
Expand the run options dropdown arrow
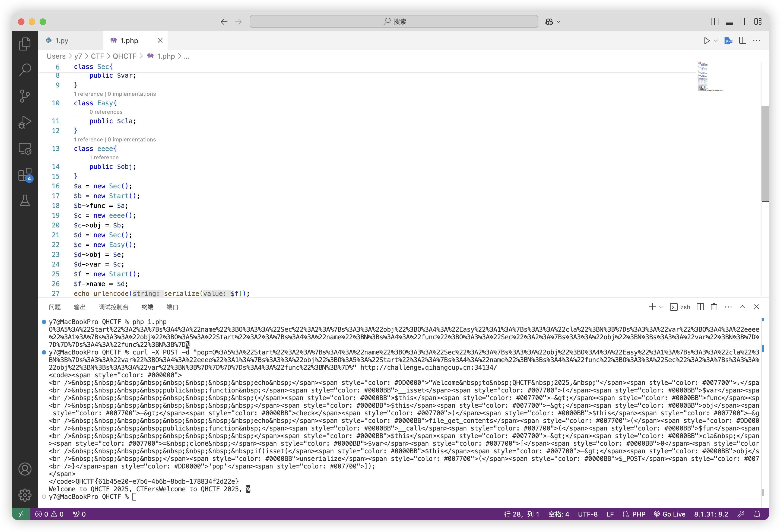(x=716, y=41)
